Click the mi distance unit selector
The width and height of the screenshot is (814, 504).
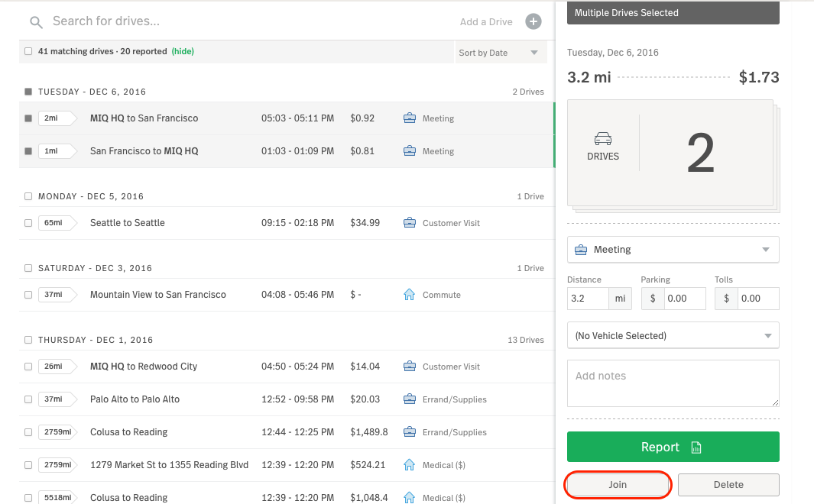pos(620,298)
